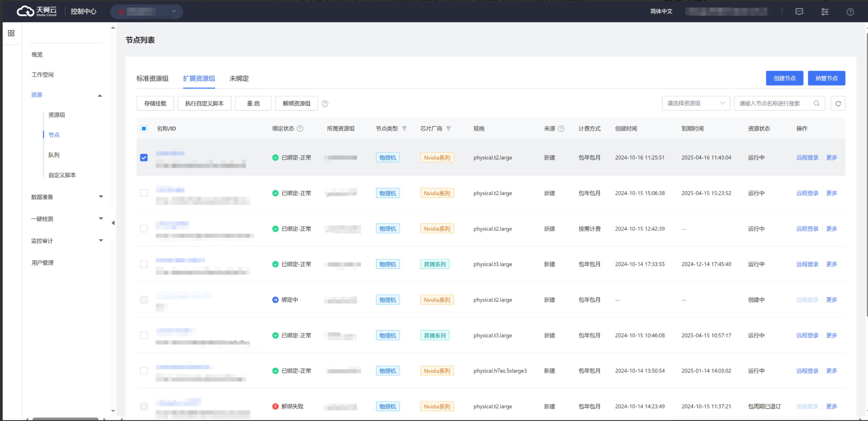Switch language via 简体中文
The width and height of the screenshot is (868, 421).
coord(661,11)
